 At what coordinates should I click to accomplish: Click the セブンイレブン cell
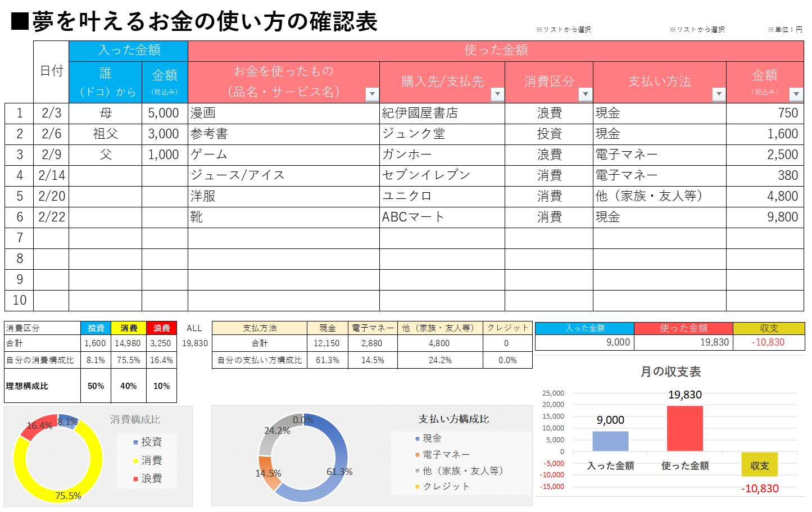coord(442,175)
